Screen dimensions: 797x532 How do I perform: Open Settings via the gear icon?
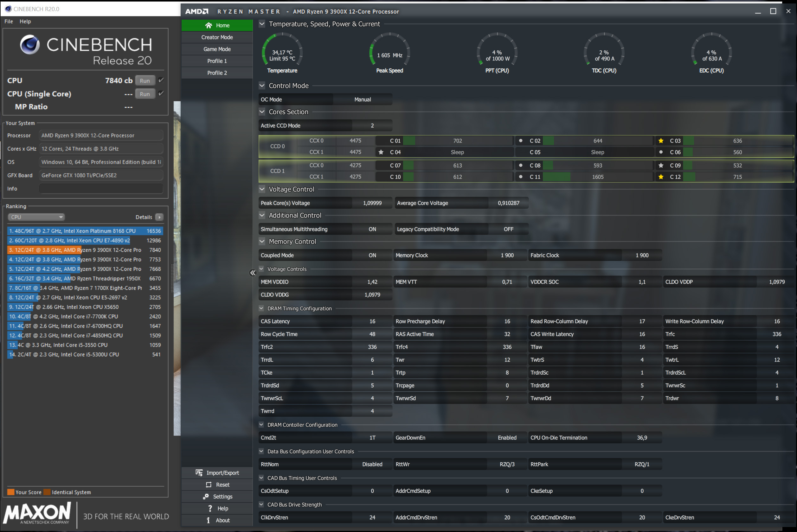coord(206,497)
